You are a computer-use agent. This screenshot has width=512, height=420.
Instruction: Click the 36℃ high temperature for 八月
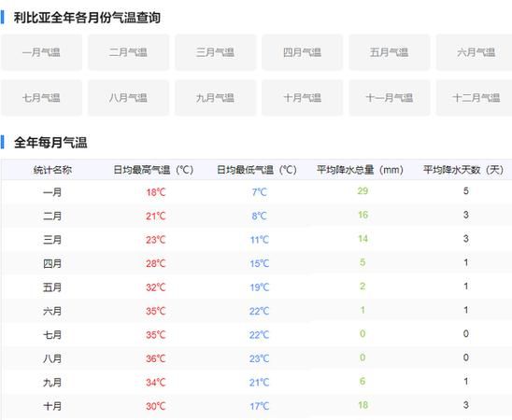(x=156, y=358)
